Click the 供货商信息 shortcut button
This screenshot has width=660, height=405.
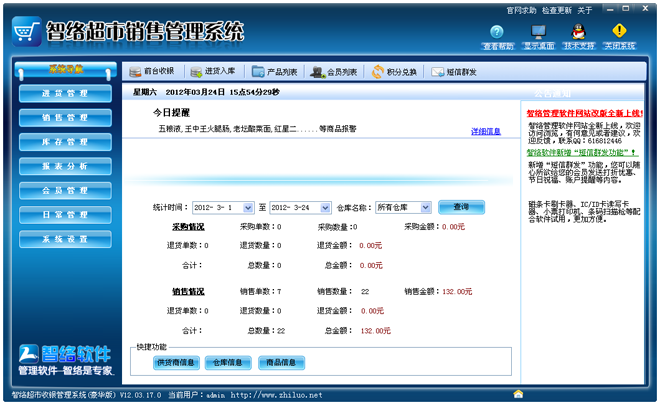(176, 362)
